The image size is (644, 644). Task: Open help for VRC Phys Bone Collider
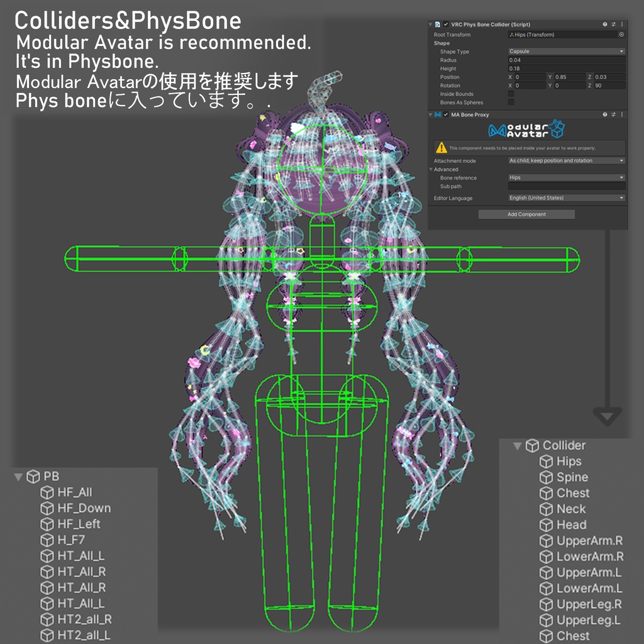[605, 25]
